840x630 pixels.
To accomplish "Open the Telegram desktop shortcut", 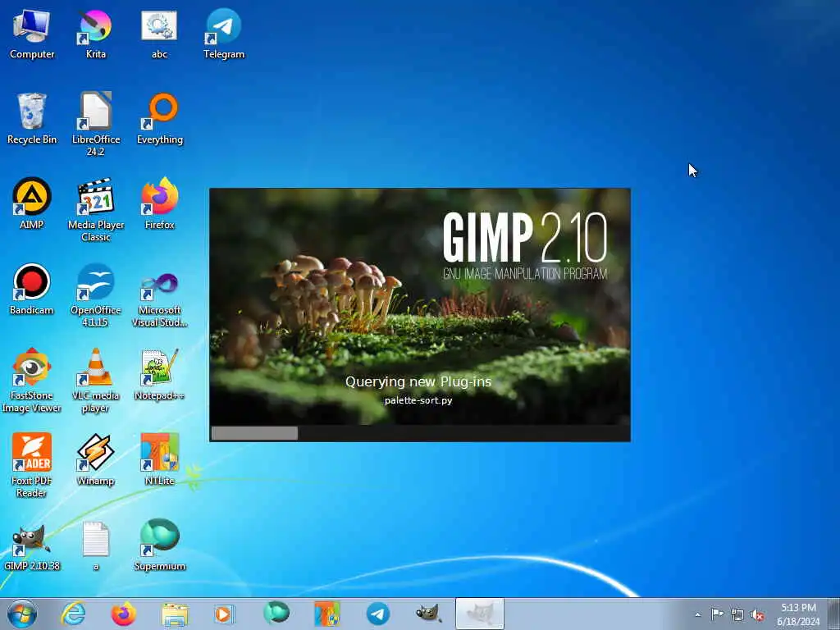I will [223, 34].
